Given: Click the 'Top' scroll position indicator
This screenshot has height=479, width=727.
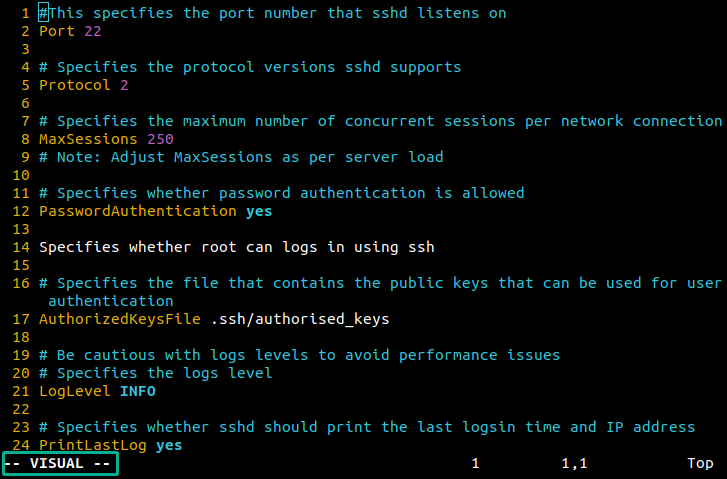Looking at the screenshot, I should [x=700, y=463].
